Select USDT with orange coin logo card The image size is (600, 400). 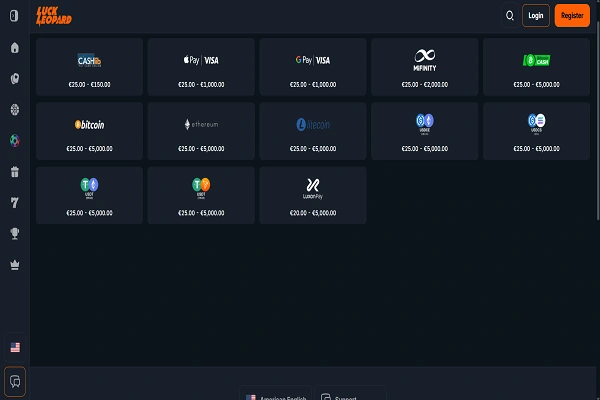[201, 195]
